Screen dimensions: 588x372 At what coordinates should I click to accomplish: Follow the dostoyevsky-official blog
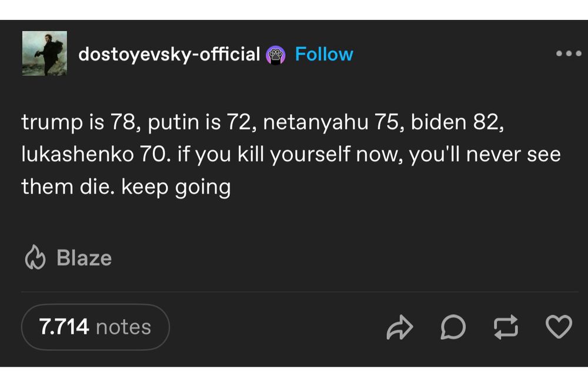pyautogui.click(x=324, y=54)
